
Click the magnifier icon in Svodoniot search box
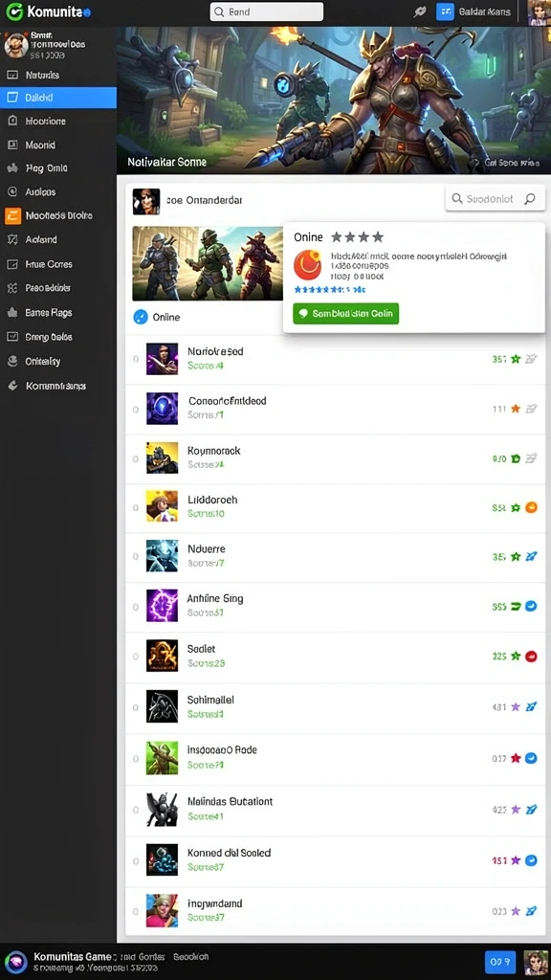[x=530, y=199]
